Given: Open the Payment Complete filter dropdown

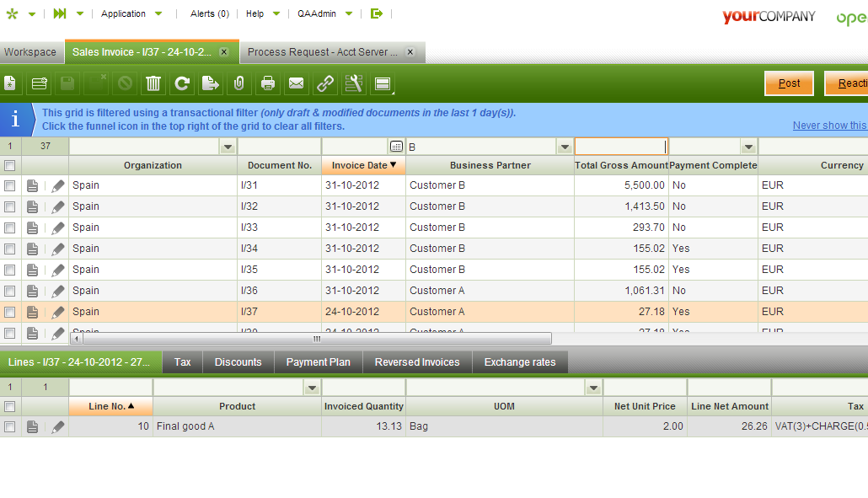Looking at the screenshot, I should (748, 147).
